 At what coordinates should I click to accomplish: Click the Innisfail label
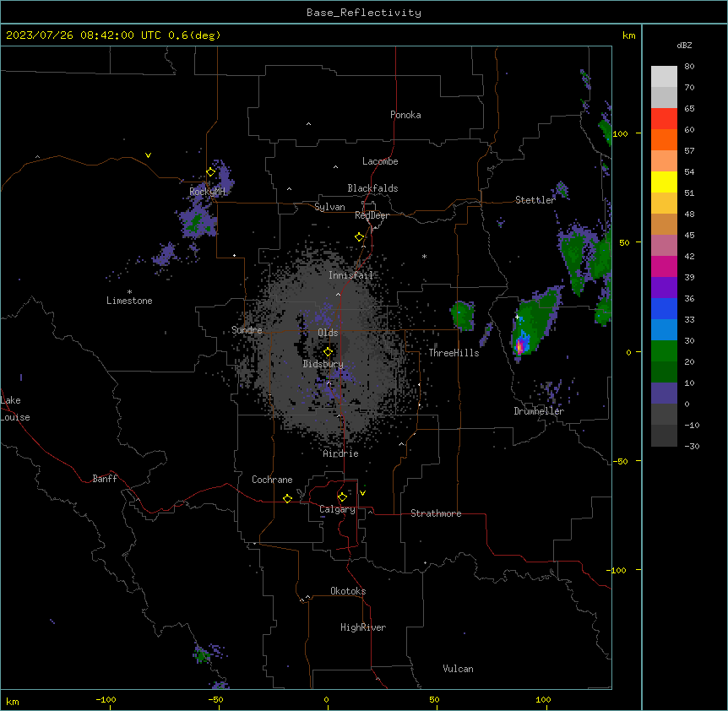click(x=350, y=275)
